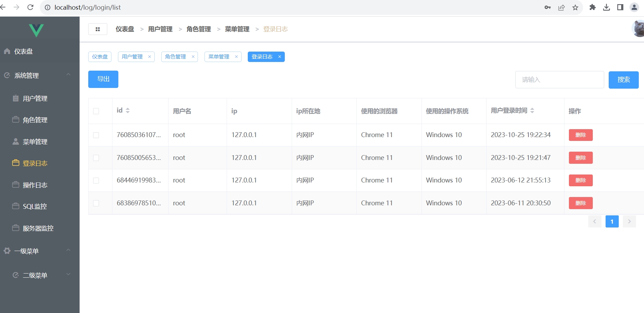Open 角色管理 in sidebar

[x=40, y=120]
